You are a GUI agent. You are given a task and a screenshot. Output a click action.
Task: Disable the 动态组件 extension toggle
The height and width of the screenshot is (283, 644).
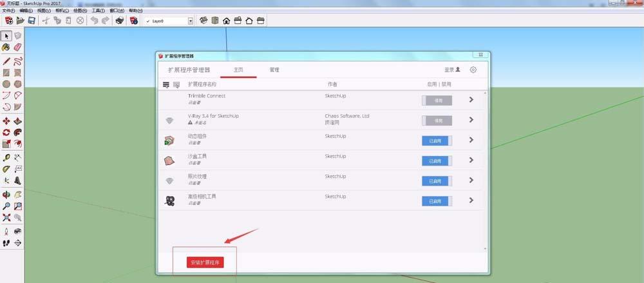coord(437,141)
